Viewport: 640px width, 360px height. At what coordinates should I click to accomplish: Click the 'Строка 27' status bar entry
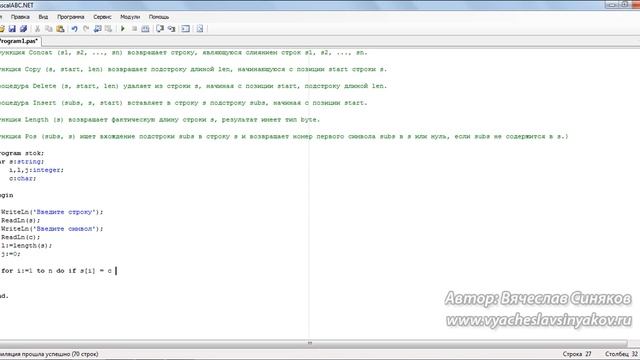coord(577,354)
